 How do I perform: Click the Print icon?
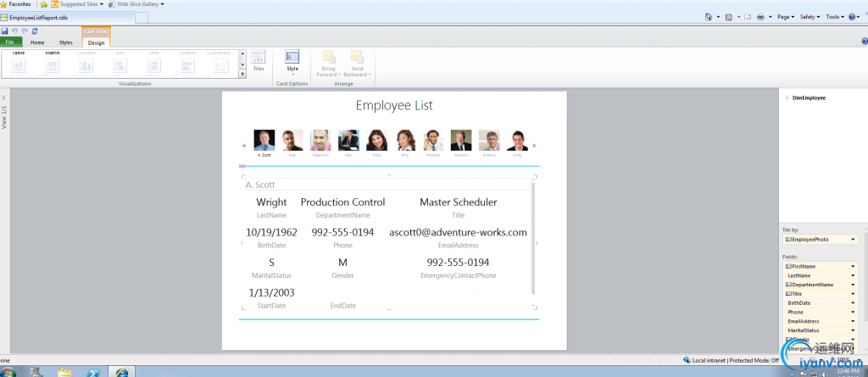(x=760, y=17)
